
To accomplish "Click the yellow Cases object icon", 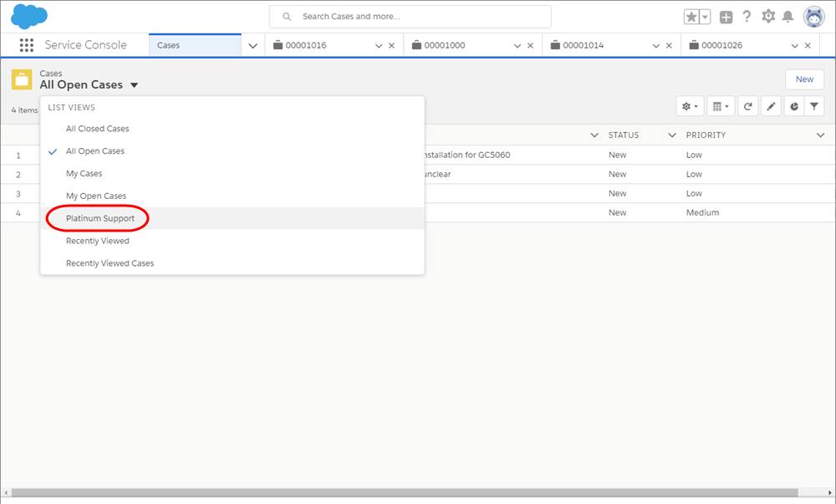I will 22,80.
